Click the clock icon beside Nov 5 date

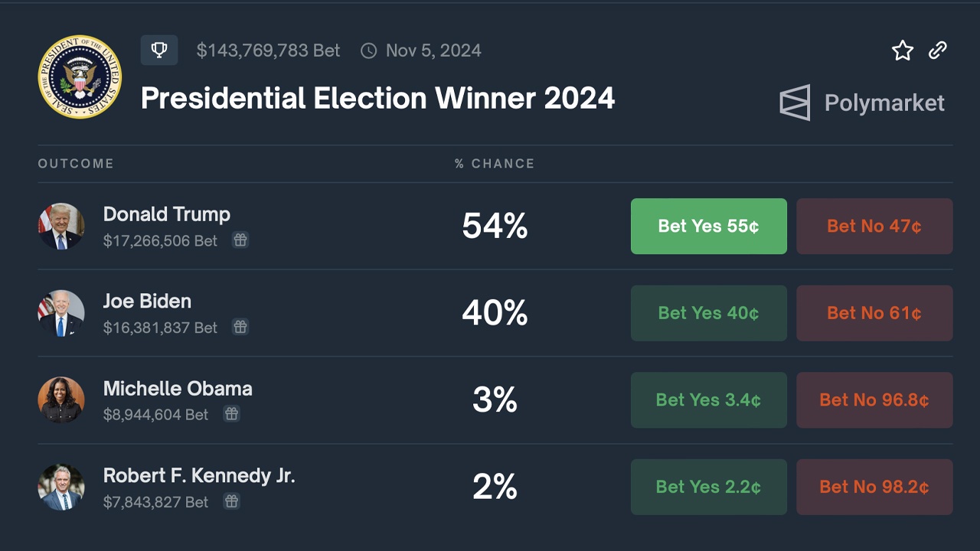point(370,50)
